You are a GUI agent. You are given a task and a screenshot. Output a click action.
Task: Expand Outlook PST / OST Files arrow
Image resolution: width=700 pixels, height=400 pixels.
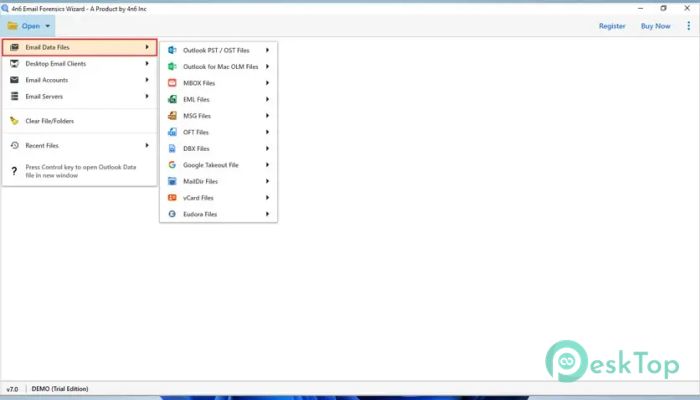(267, 50)
